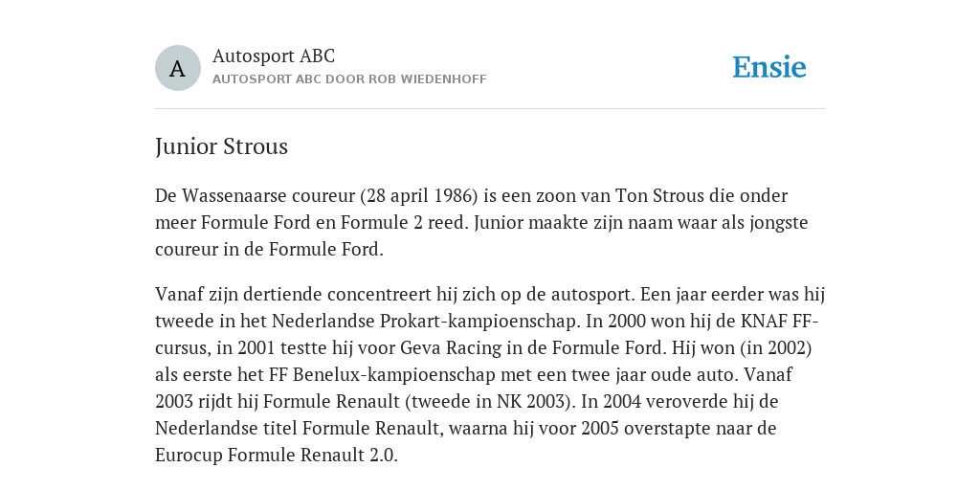Click the name 'Ton Strous' in the text
Image resolution: width=980 pixels, height=490 pixels.
coord(659,195)
